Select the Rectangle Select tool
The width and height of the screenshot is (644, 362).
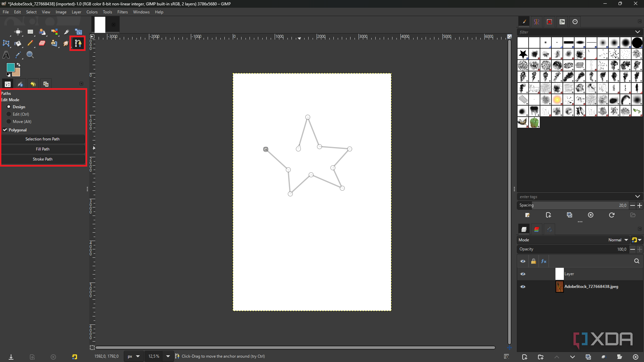(30, 32)
